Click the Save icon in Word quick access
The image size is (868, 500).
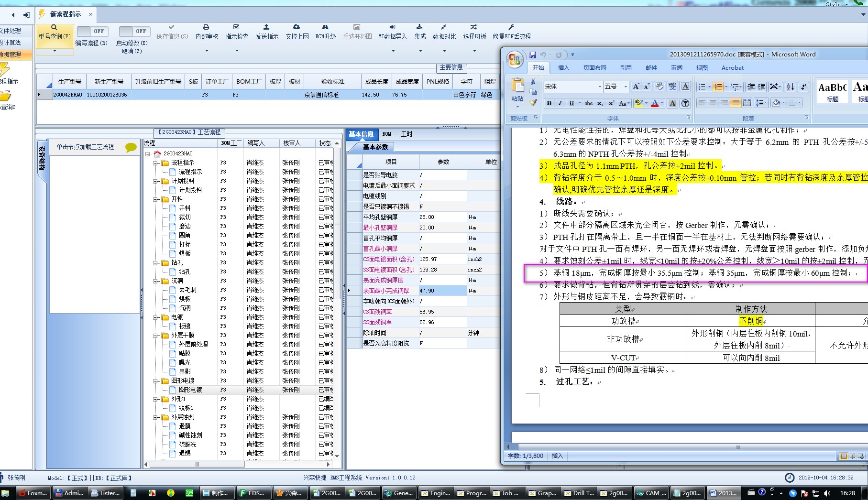pos(533,54)
